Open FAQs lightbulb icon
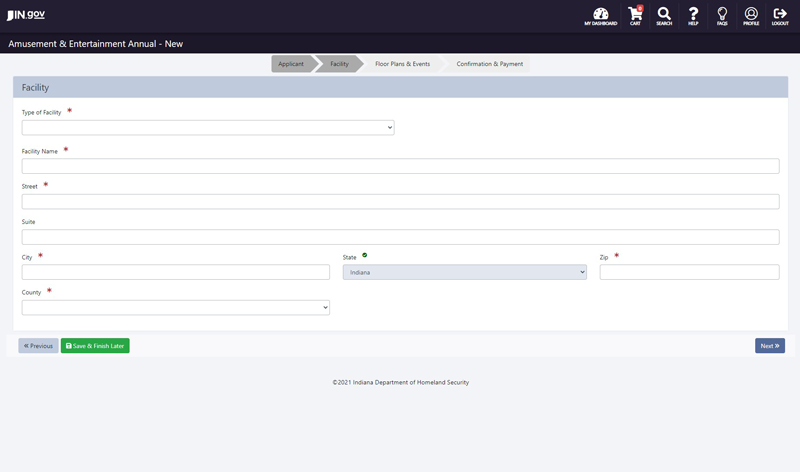 [722, 16]
